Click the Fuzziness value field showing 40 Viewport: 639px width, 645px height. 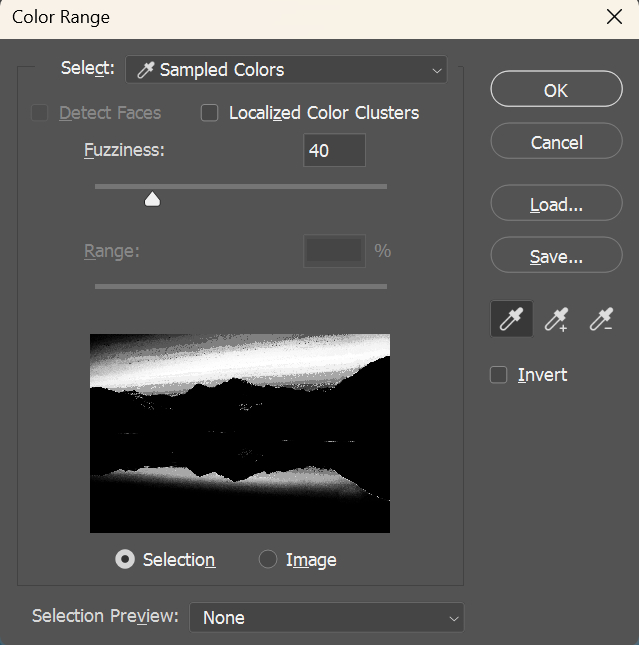pyautogui.click(x=334, y=151)
